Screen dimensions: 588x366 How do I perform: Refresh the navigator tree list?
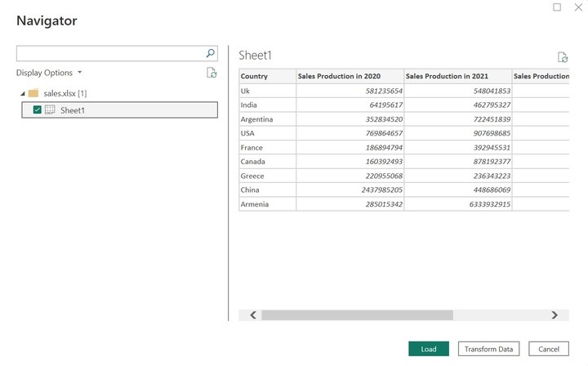pos(212,73)
